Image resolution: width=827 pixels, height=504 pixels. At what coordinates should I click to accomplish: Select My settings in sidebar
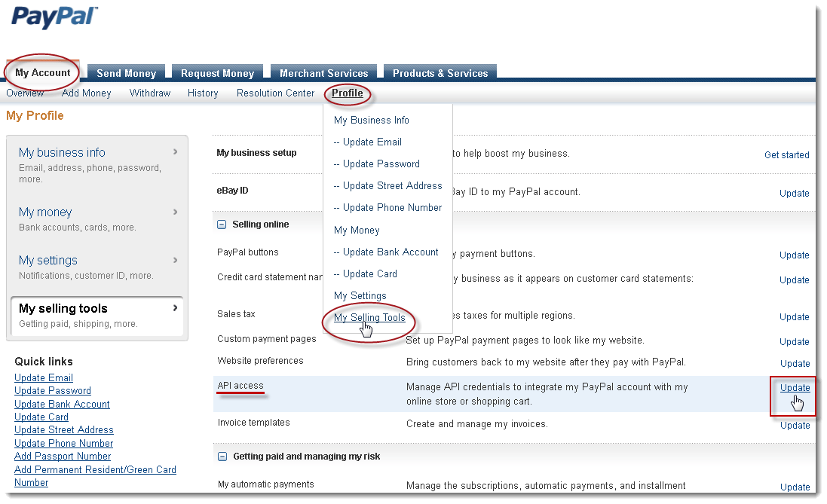[48, 261]
